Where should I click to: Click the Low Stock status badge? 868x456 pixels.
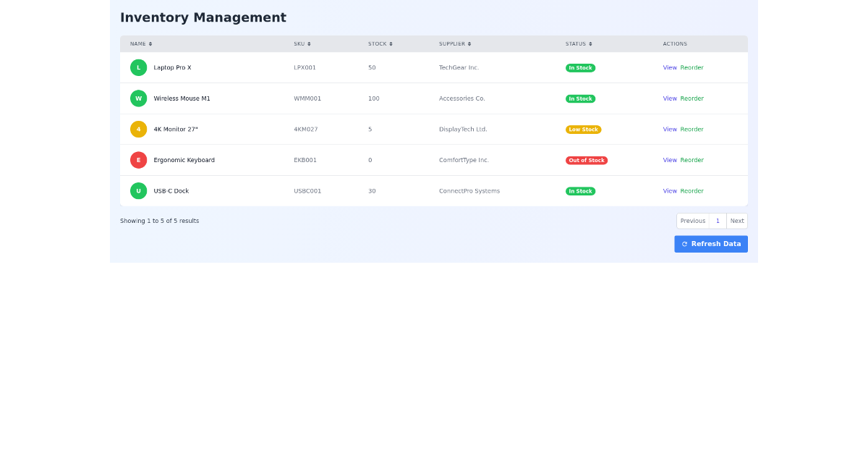tap(583, 129)
